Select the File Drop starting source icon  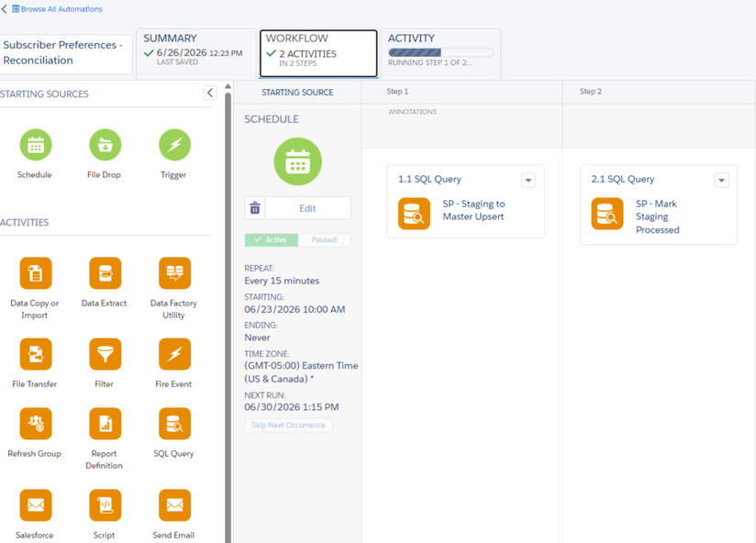point(106,145)
